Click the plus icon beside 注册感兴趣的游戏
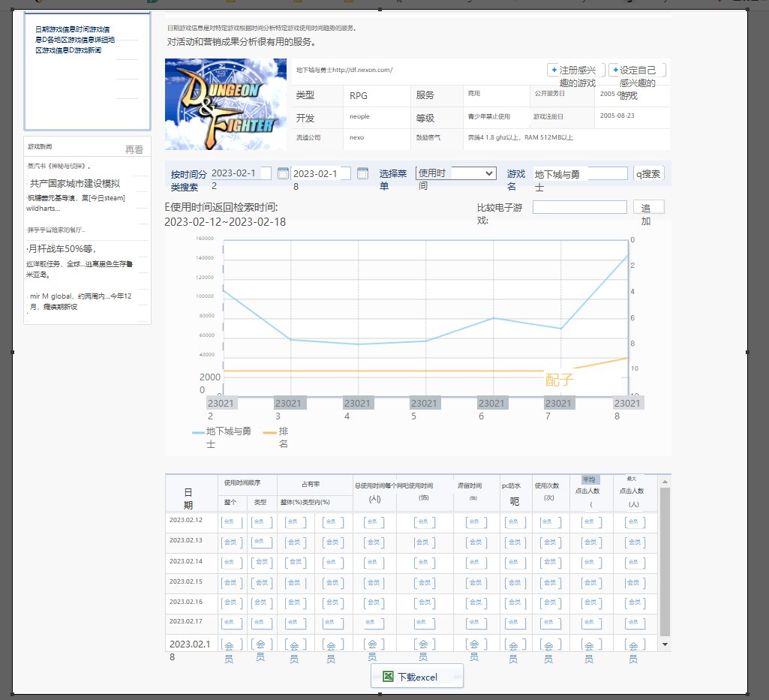 [x=554, y=70]
